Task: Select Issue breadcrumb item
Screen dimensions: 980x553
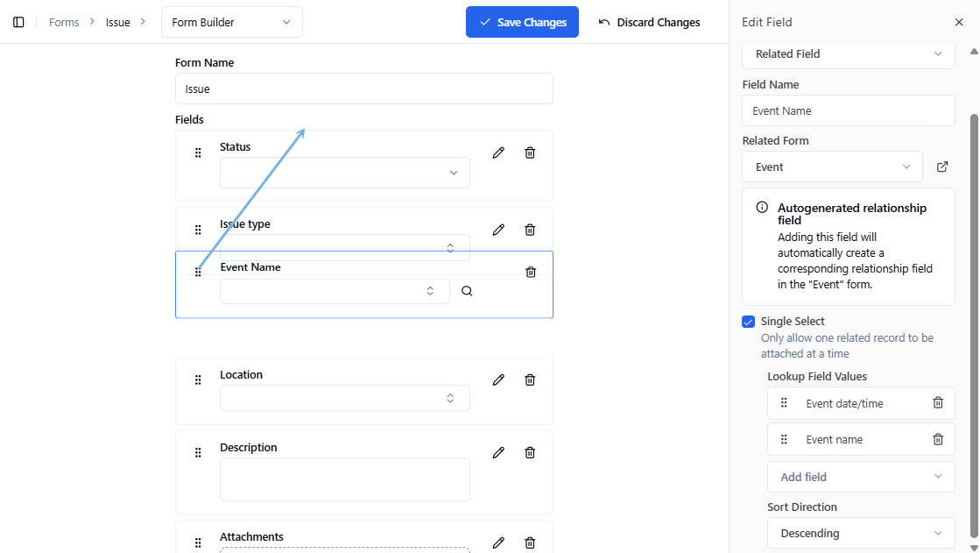Action: pos(118,22)
